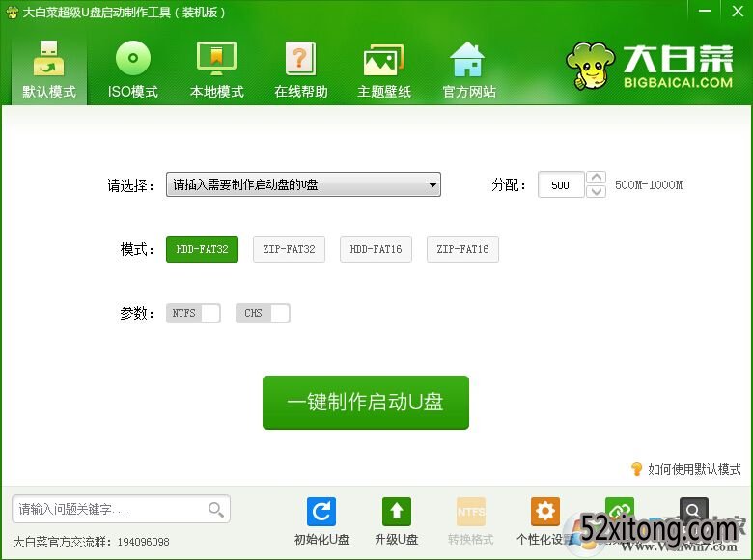Image resolution: width=753 pixels, height=560 pixels.
Task: Increase 分配 size with up arrow
Action: click(596, 178)
